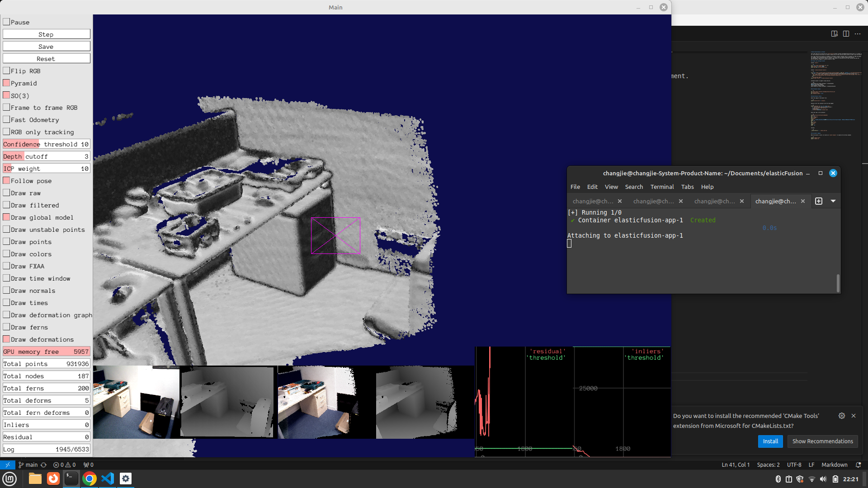The width and height of the screenshot is (868, 488).
Task: Adjust the Confidence threshold slider
Action: click(46, 144)
